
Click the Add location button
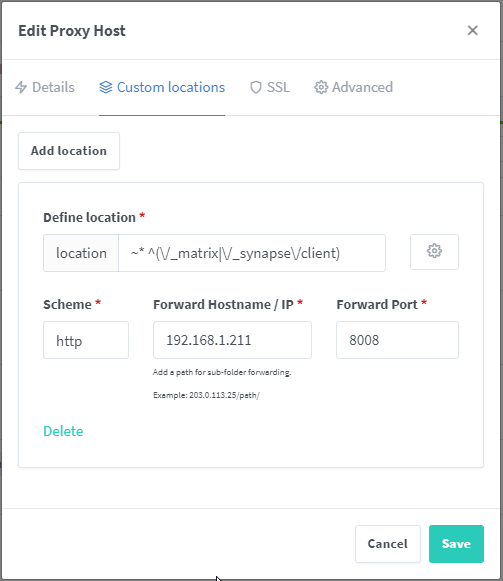point(69,151)
